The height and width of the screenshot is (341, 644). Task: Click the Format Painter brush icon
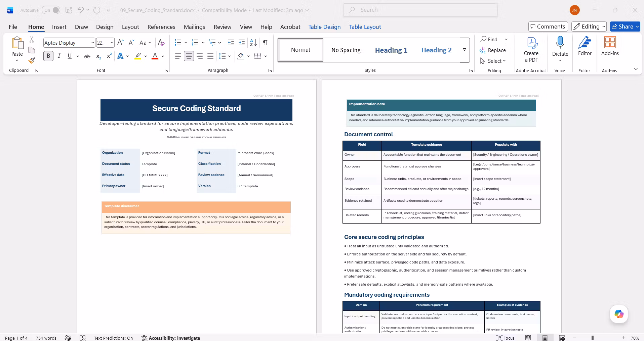coord(32,60)
